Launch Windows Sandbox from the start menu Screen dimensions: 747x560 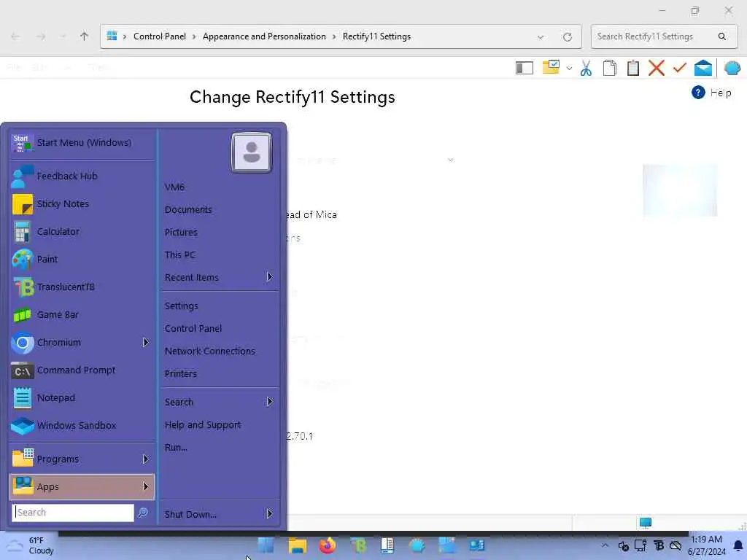coord(82,425)
